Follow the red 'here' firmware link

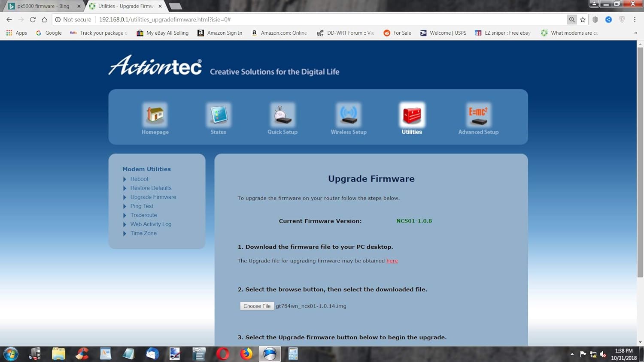pos(392,261)
